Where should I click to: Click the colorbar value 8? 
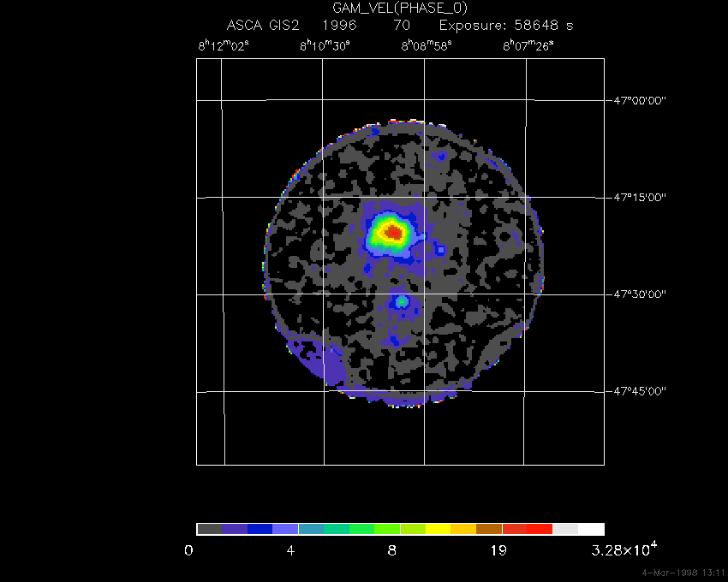click(x=392, y=551)
